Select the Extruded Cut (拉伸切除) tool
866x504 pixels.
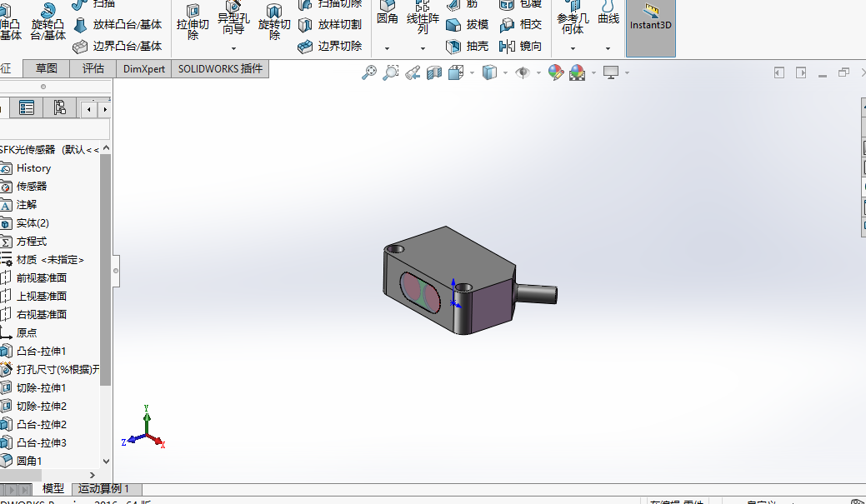(x=193, y=22)
